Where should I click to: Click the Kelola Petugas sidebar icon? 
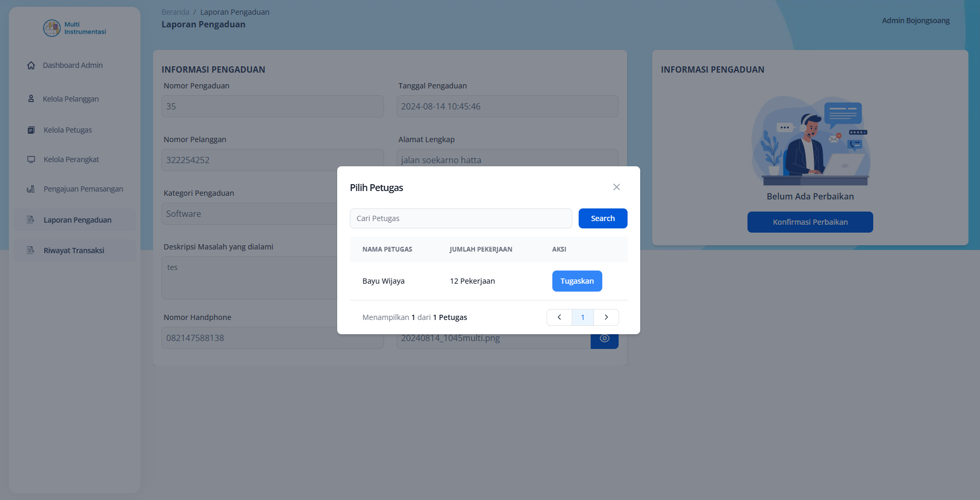[x=31, y=129]
